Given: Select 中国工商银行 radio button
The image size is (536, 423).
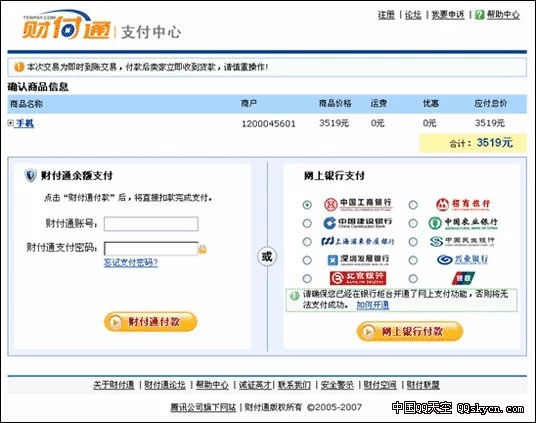Looking at the screenshot, I should [x=307, y=205].
